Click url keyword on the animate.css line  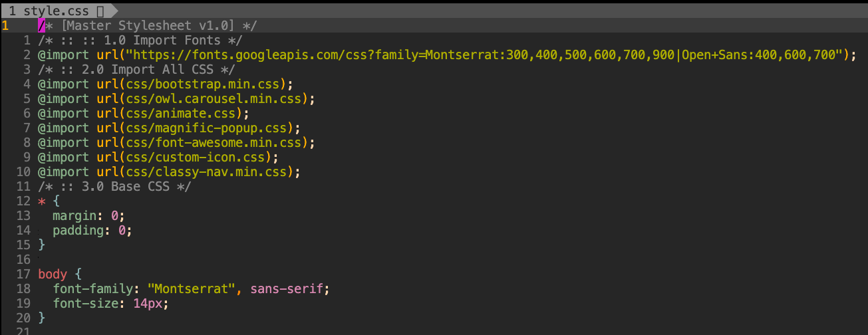point(107,113)
